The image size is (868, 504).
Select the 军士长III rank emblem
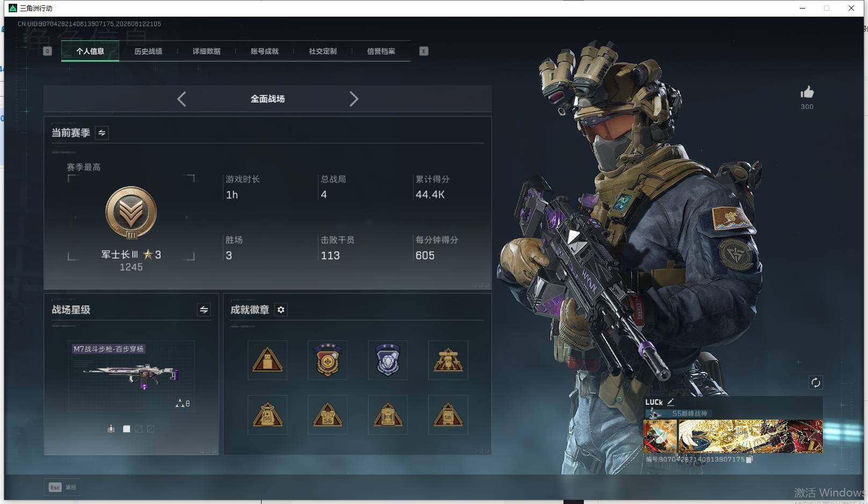point(131,213)
